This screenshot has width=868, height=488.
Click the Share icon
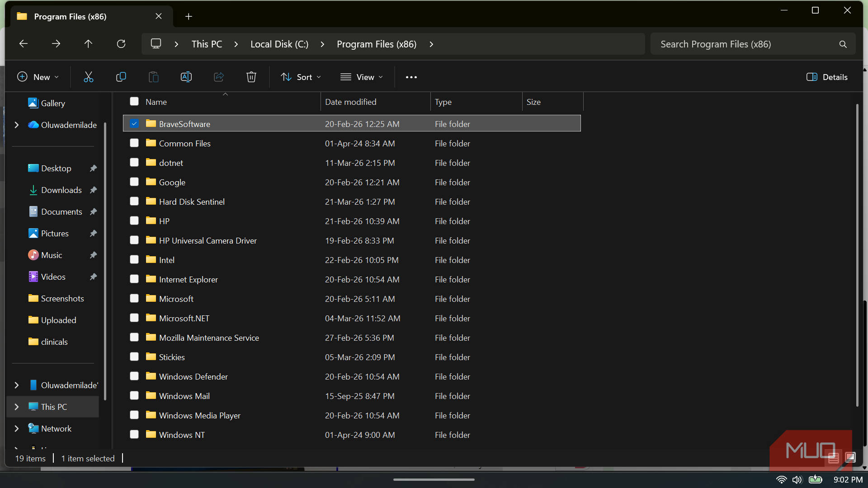[x=219, y=77]
